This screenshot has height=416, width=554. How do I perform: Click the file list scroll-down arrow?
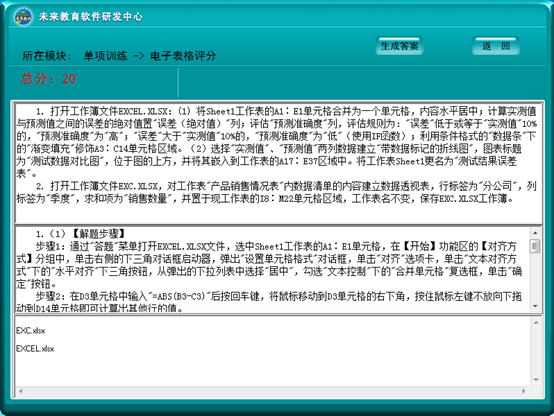(536, 380)
